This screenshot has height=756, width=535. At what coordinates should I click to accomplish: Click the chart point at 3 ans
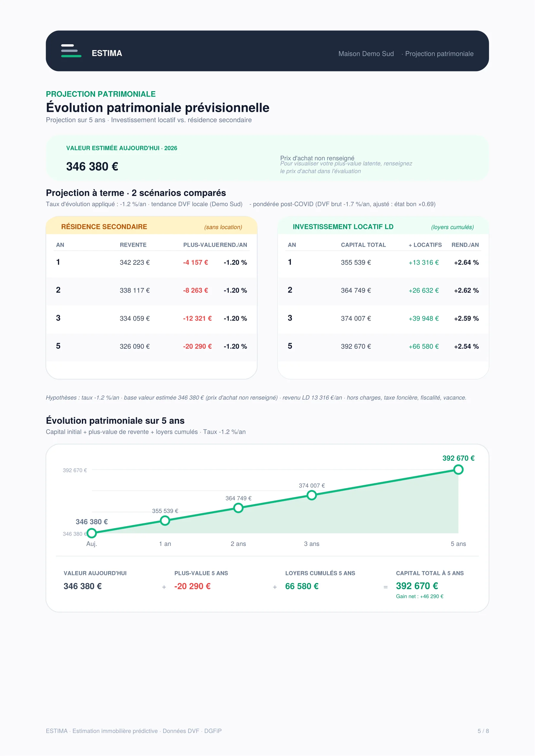tap(311, 495)
